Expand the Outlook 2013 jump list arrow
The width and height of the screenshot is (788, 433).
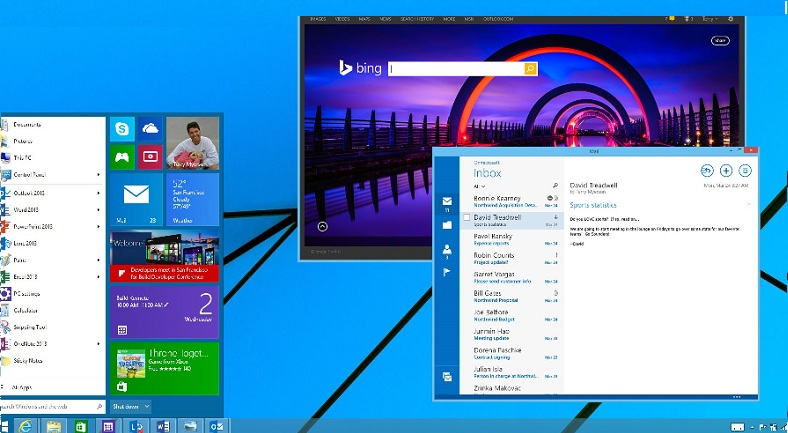98,193
